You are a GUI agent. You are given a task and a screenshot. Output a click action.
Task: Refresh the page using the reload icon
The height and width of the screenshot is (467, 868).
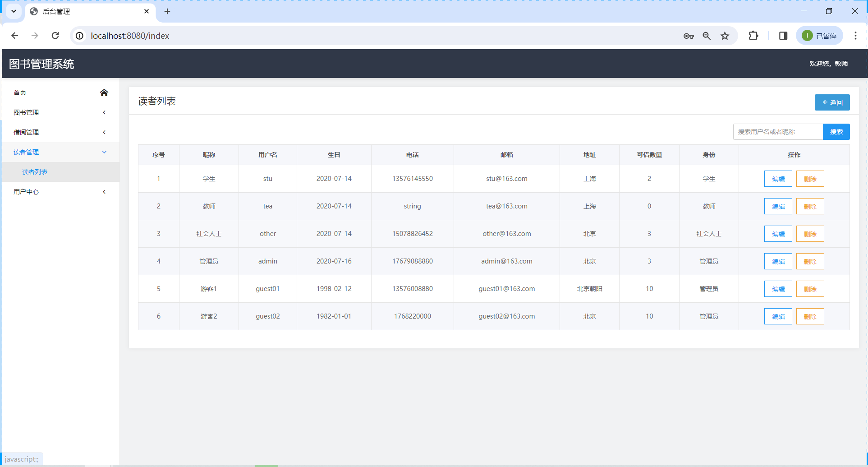coord(55,36)
